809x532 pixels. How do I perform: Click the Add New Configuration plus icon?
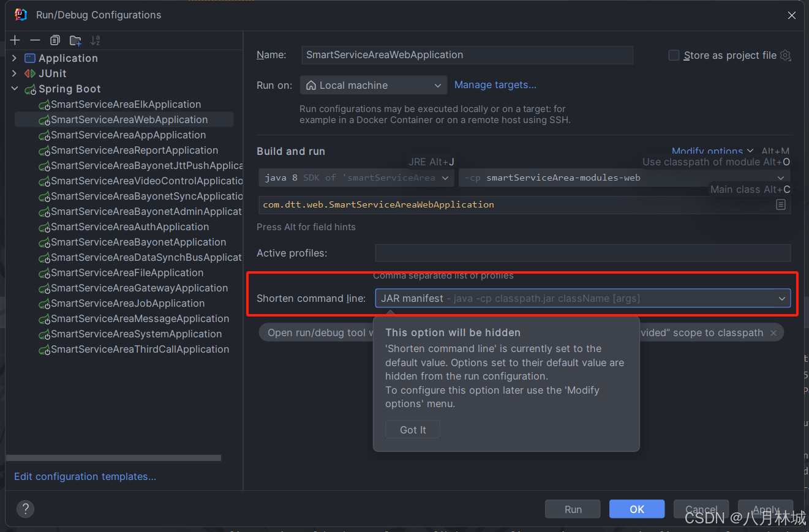tap(15, 40)
